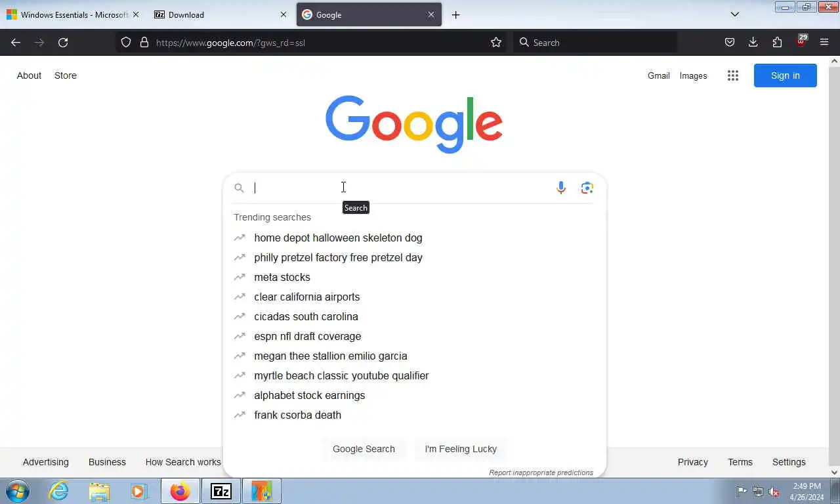Viewport: 840px width, 504px height.
Task: Switch to Windows Essentials - Microsoft tab
Action: click(x=72, y=14)
